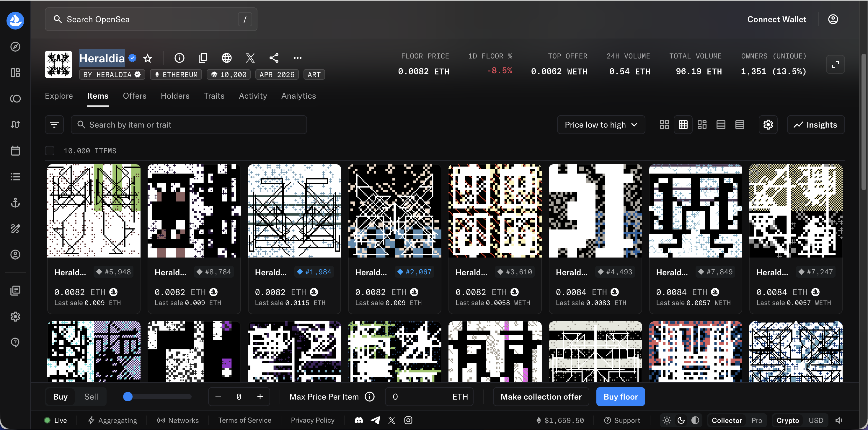The image size is (868, 430).
Task: Switch to Sell mode
Action: tap(91, 397)
